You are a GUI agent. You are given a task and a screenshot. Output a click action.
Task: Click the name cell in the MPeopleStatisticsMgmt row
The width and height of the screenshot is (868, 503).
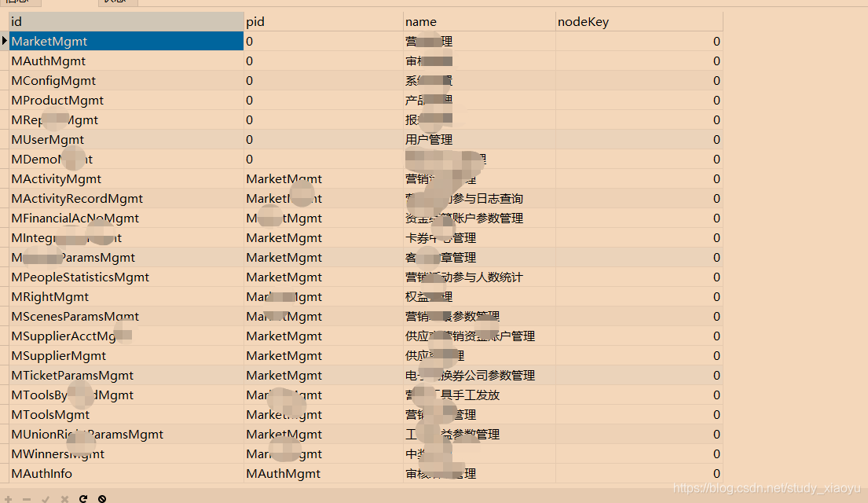coord(479,277)
